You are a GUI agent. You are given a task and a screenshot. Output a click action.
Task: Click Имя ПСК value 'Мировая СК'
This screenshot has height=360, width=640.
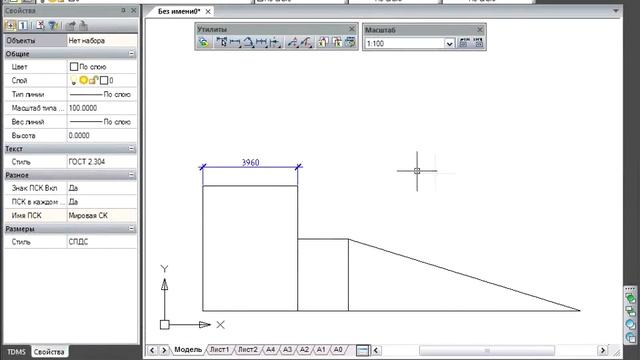102,215
